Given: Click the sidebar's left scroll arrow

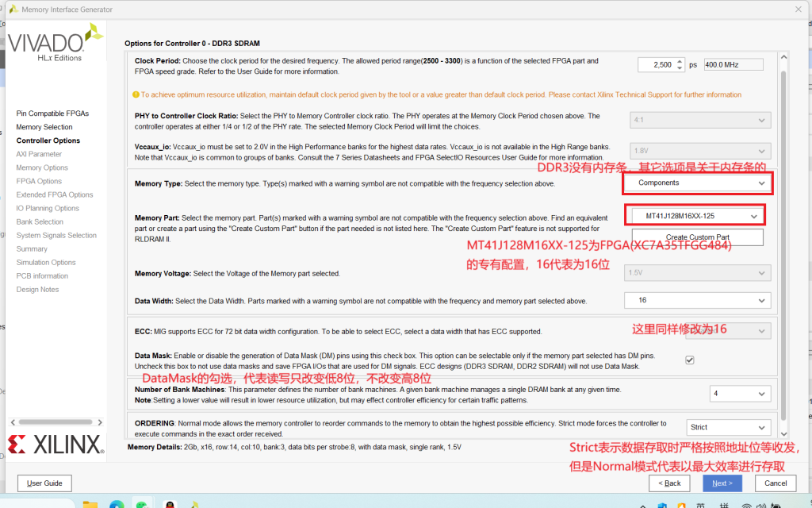Looking at the screenshot, I should coord(13,422).
